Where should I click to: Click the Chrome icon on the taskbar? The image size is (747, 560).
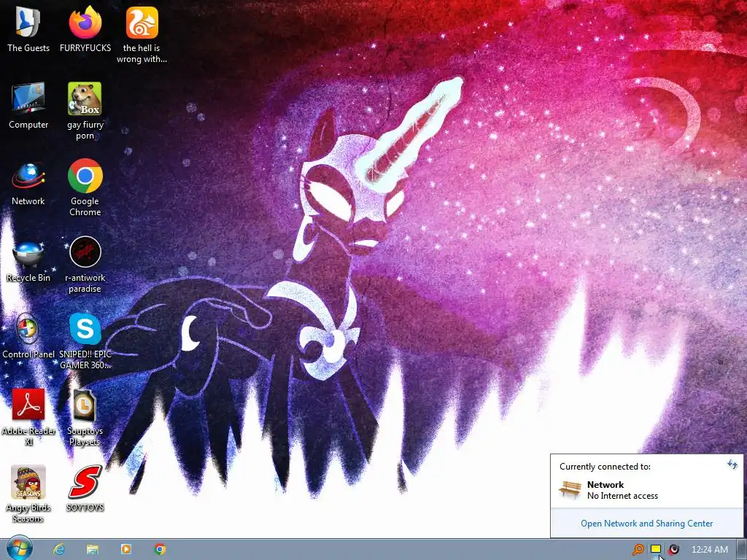pyautogui.click(x=160, y=549)
